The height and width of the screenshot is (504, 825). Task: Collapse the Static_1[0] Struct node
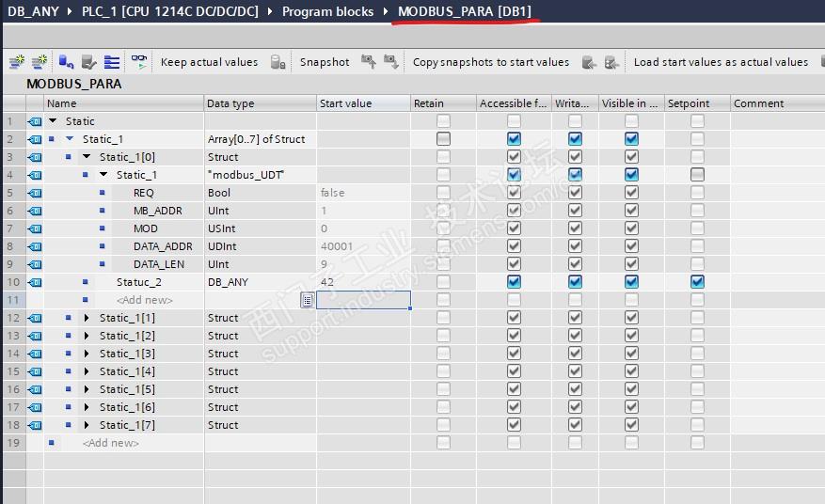point(87,157)
